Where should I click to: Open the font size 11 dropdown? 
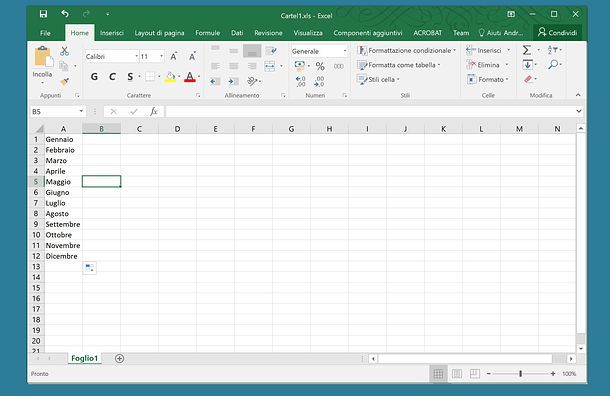[x=161, y=56]
